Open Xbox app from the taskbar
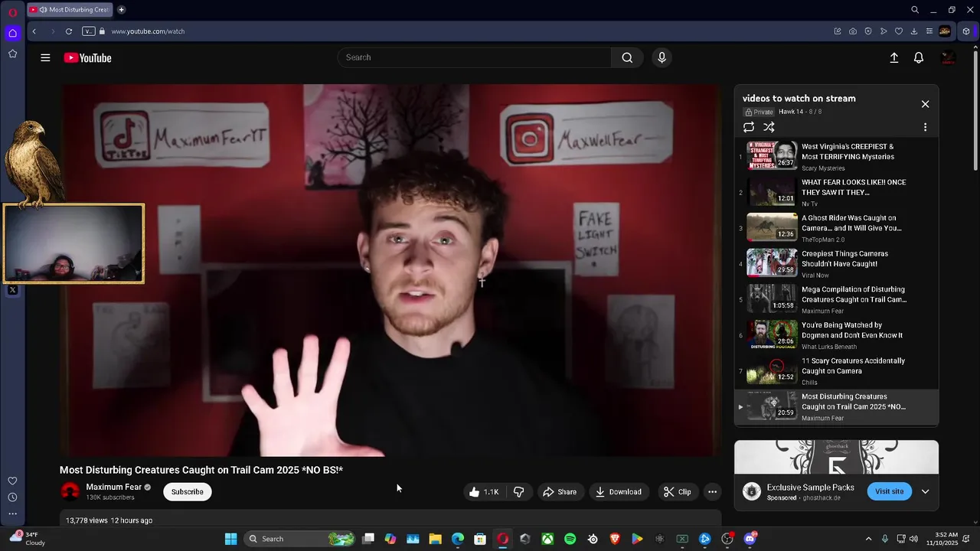Screen dimensions: 980x551 547,539
